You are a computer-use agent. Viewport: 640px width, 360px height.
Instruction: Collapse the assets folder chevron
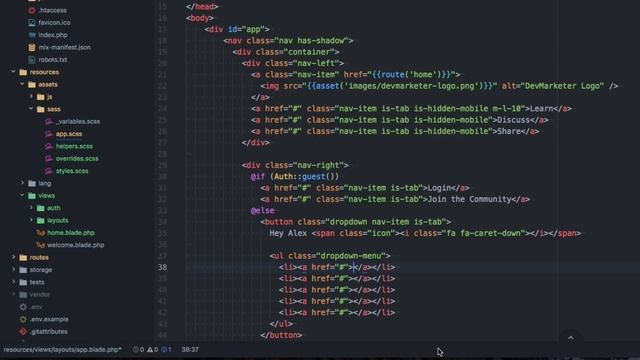point(22,84)
